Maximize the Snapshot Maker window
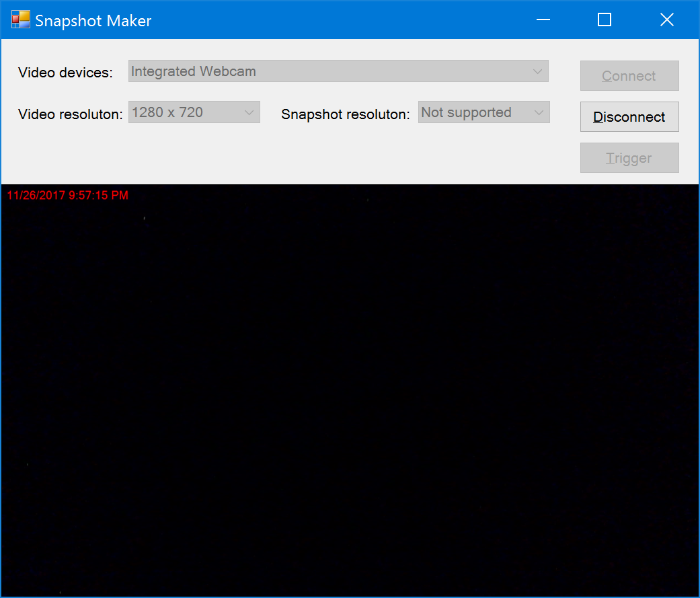The image size is (700, 598). coord(604,20)
